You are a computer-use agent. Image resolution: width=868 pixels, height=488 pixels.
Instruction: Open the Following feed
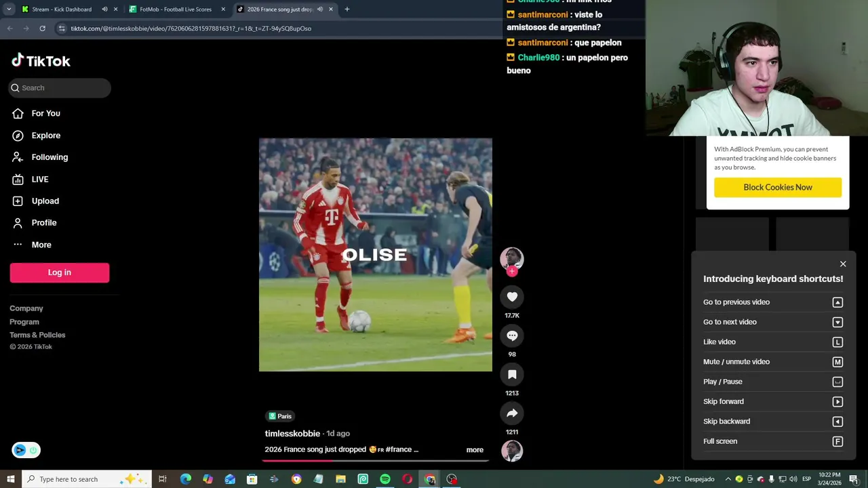[x=50, y=157]
